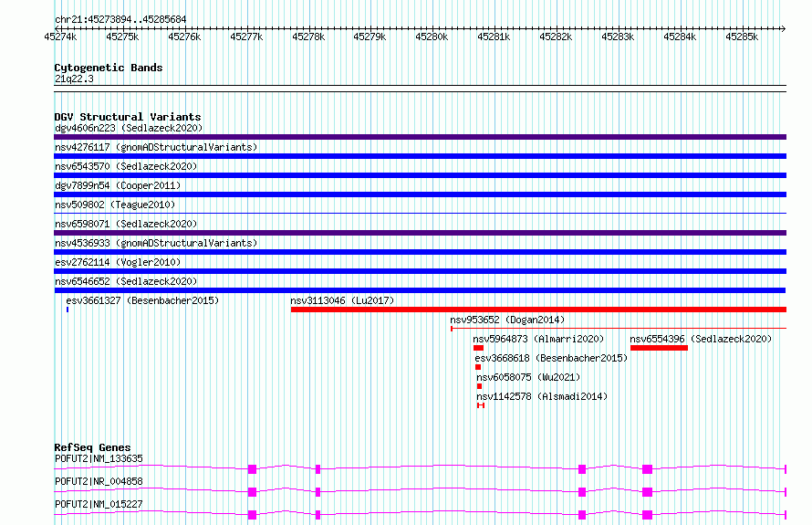Open the nsv4276117 gnomADStructuralVariants label
812x525 pixels.
point(156,147)
